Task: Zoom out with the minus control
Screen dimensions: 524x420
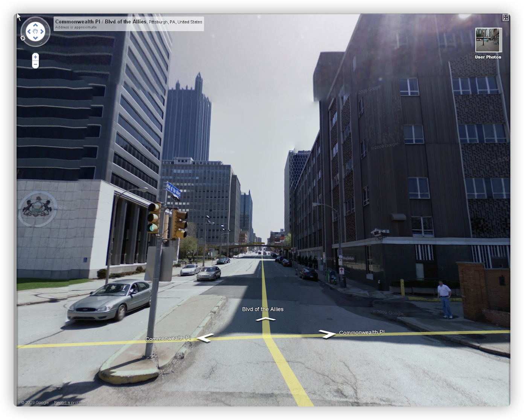Action: point(35,64)
